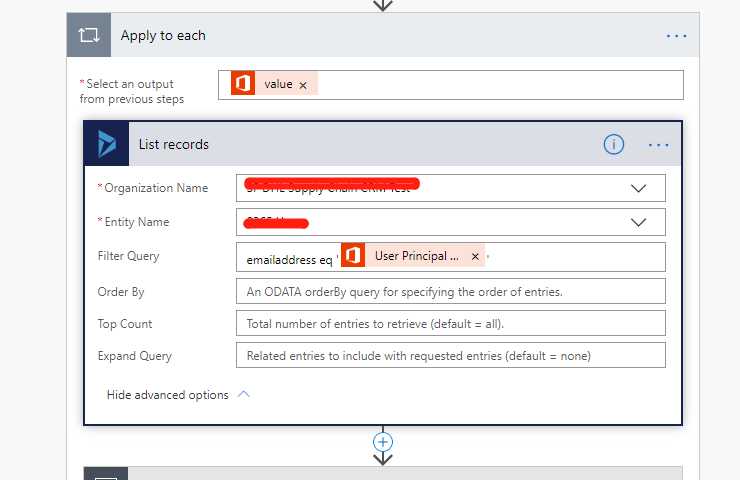This screenshot has width=740, height=480.
Task: Open the Apply to each ellipsis menu
Action: (x=677, y=35)
